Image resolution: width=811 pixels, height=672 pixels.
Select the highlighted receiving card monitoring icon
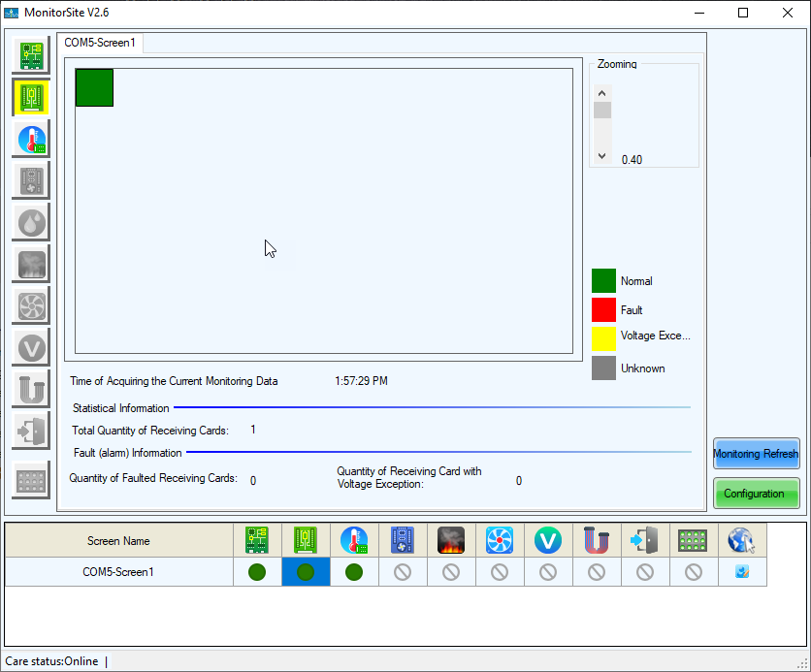click(30, 97)
